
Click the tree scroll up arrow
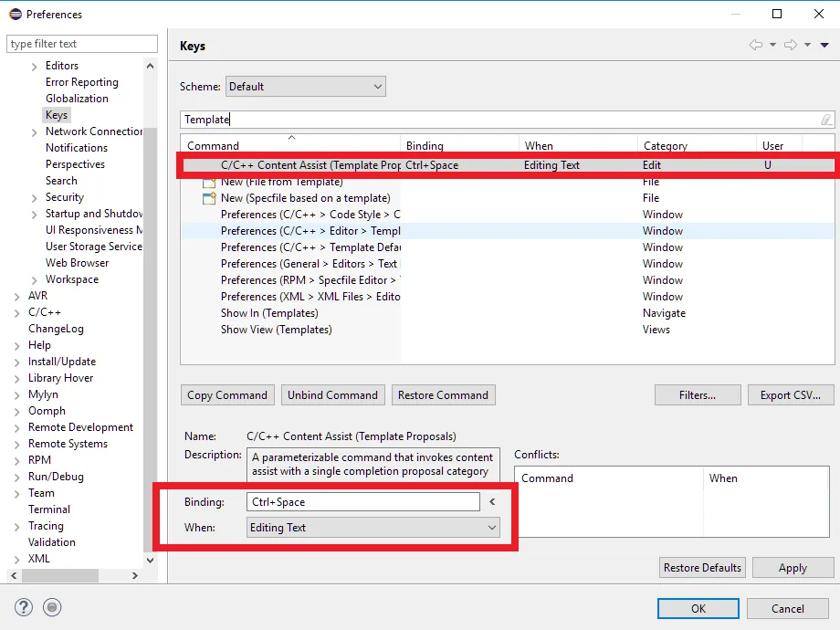(150, 66)
